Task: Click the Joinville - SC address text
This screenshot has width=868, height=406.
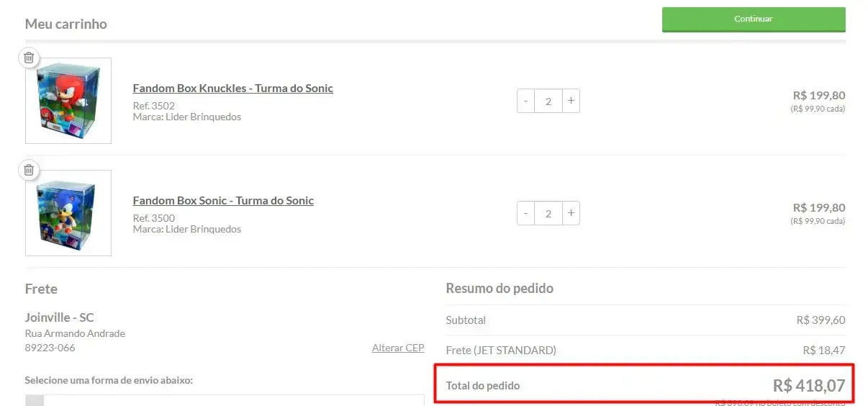Action: [x=59, y=317]
